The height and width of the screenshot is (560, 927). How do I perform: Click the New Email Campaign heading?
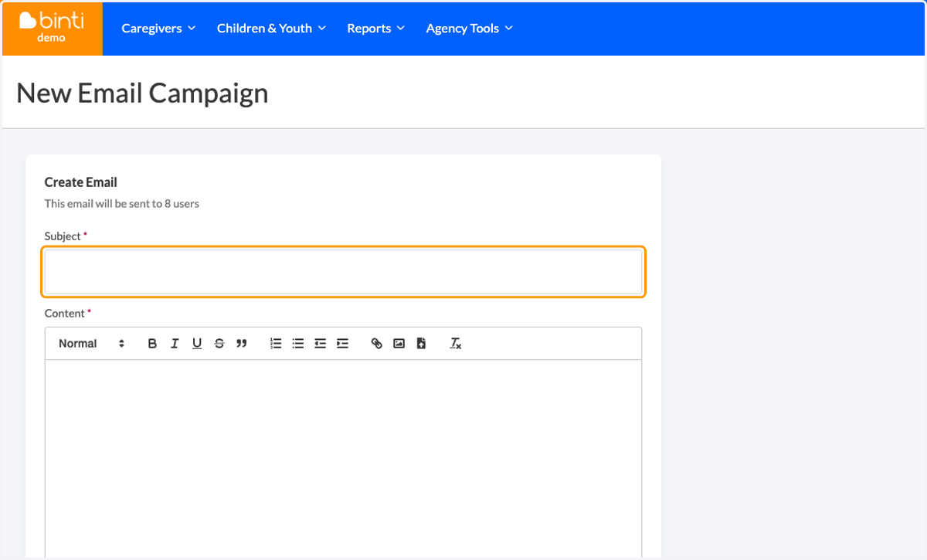click(142, 93)
